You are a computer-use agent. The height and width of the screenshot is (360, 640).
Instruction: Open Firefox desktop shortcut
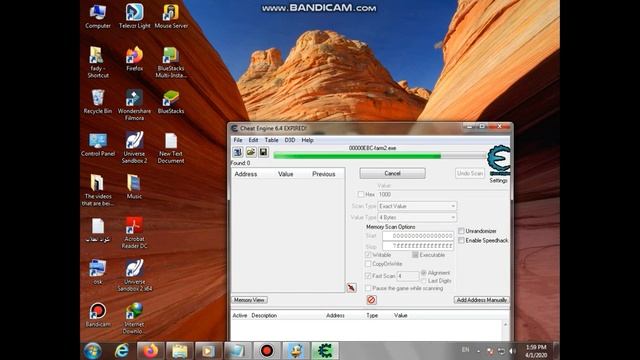(134, 60)
